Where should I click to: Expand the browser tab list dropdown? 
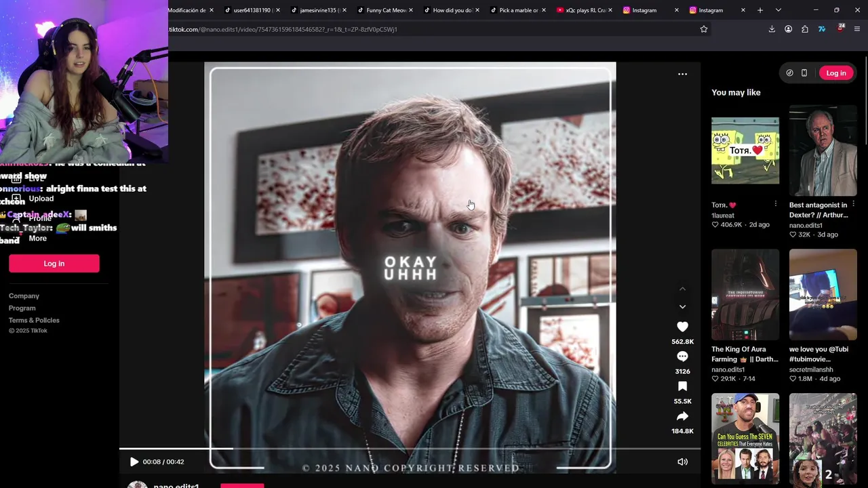point(778,10)
